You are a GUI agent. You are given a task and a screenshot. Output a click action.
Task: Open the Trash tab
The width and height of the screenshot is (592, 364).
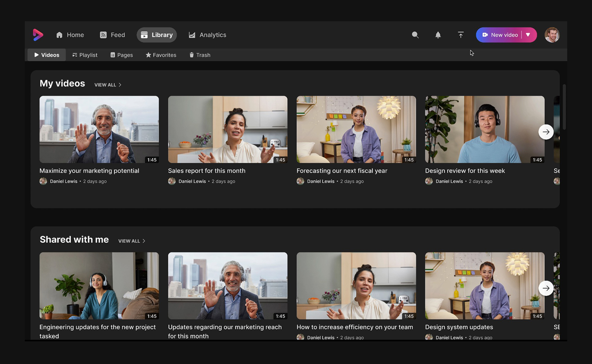pyautogui.click(x=200, y=55)
